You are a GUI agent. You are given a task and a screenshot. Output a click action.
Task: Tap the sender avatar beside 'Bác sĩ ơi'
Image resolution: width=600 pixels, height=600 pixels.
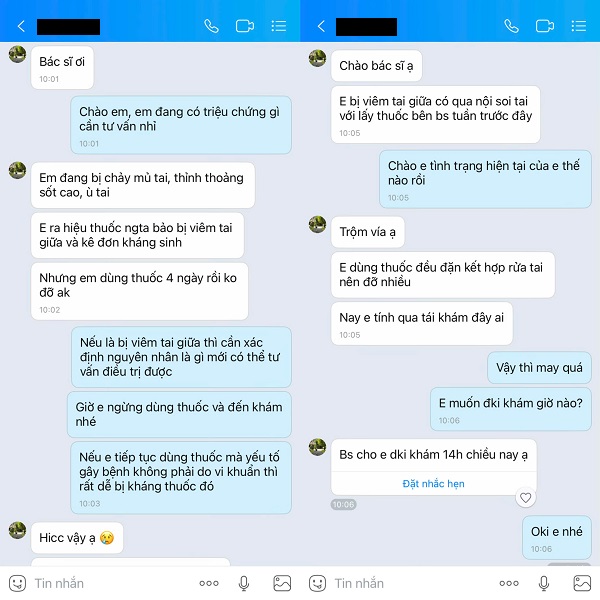[x=17, y=54]
